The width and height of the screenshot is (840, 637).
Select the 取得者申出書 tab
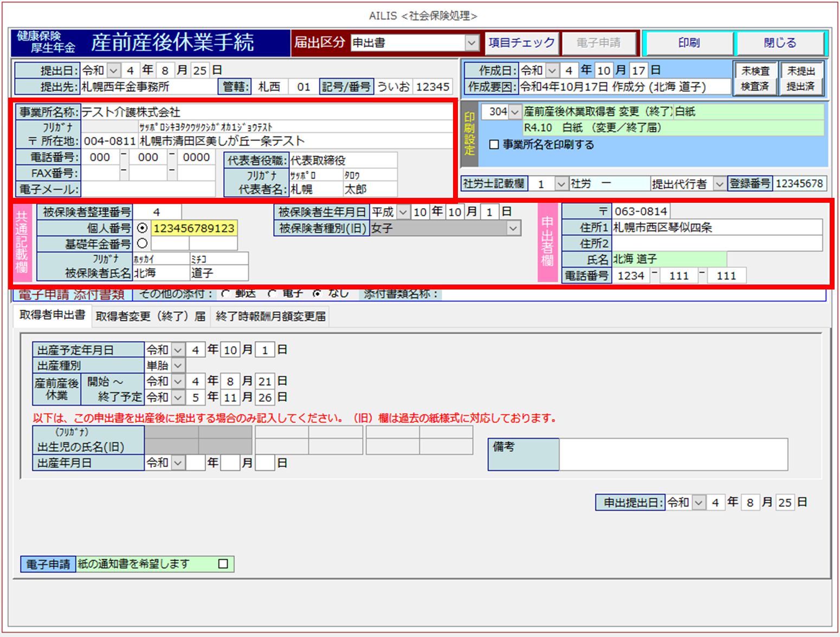pos(52,316)
